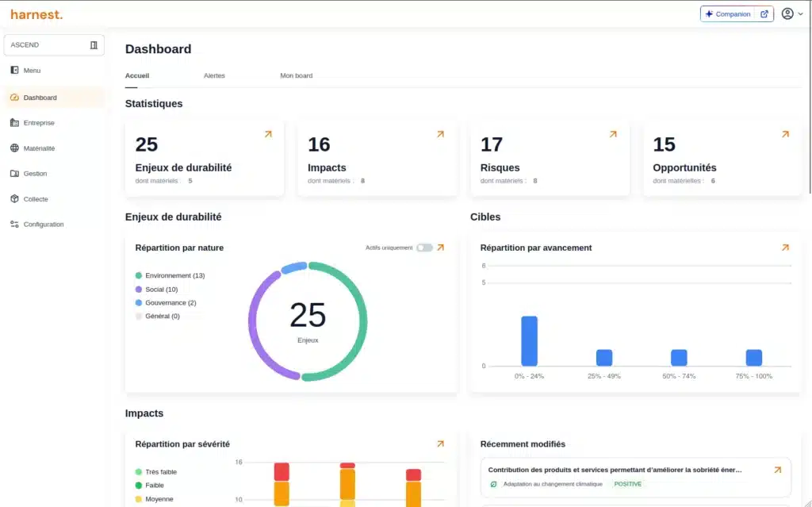Click the Companion sparkle icon

709,14
